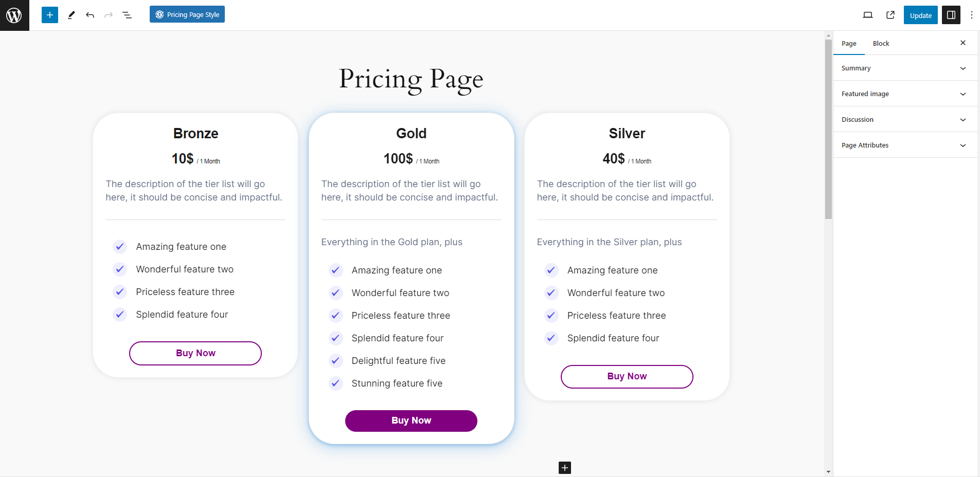Click the WordPress logo icon
Viewport: 980px width, 477px height.
14,15
